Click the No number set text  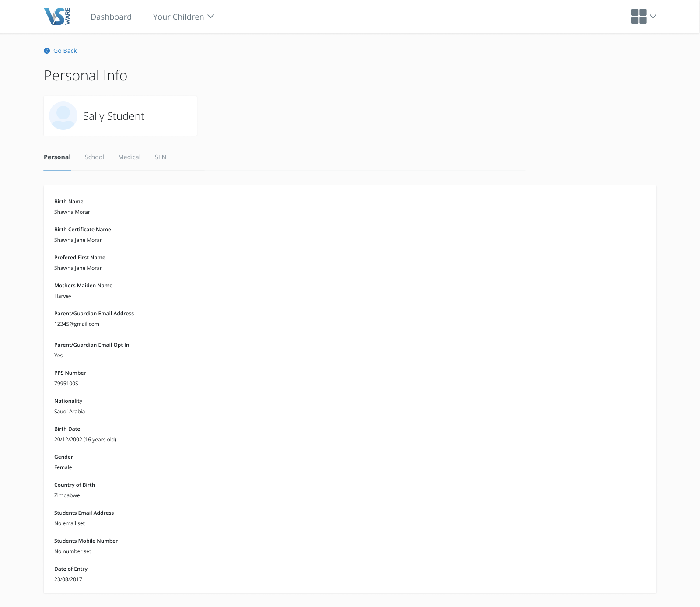tap(73, 551)
